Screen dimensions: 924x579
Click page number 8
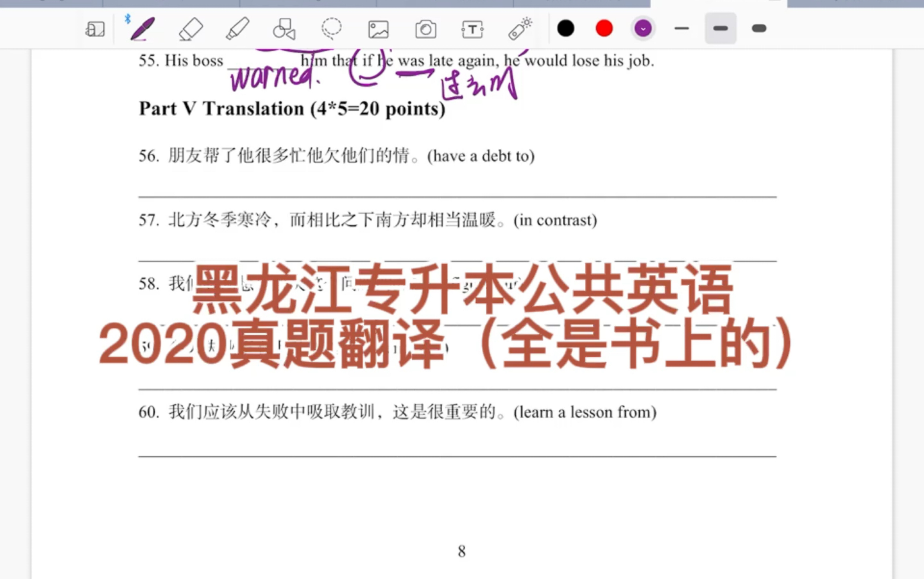(462, 551)
